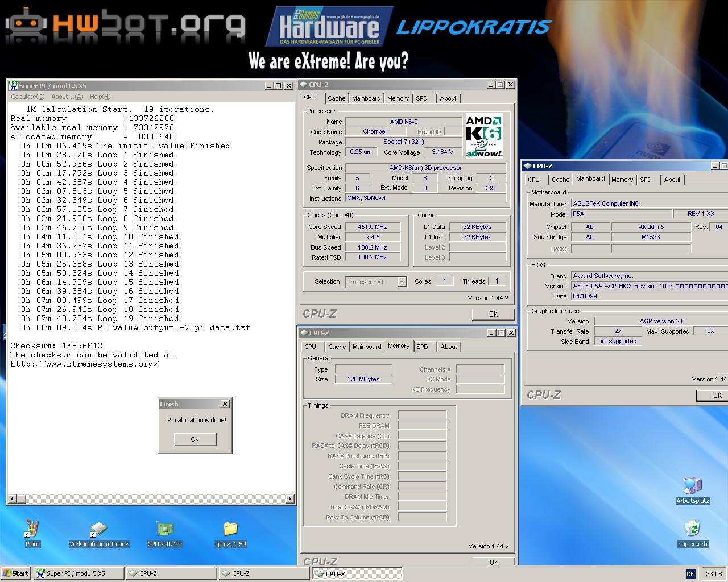Click the Core Speed 451.0 MHz field
The width and height of the screenshot is (728, 582).
[373, 227]
